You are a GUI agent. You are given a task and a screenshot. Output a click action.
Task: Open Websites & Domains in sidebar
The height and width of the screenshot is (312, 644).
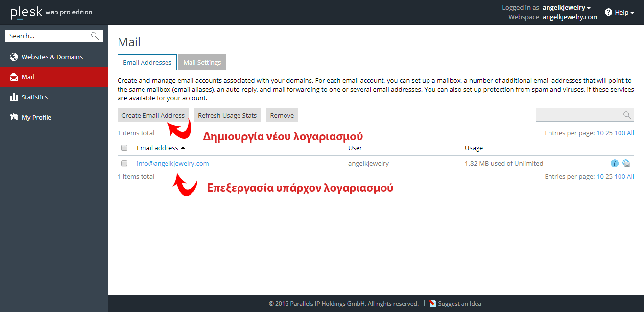(52, 57)
